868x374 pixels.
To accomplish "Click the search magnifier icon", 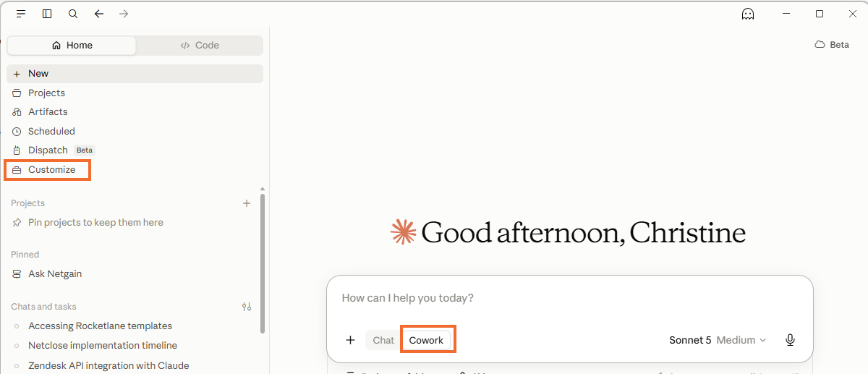I will (73, 14).
